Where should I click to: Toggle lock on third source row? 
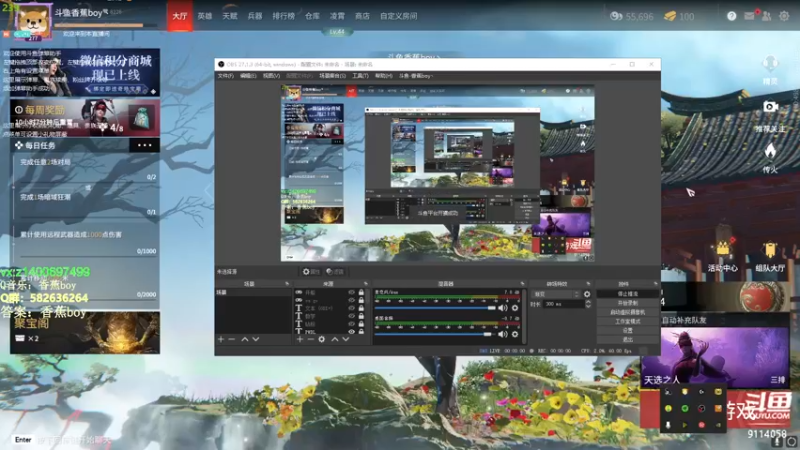click(x=361, y=308)
